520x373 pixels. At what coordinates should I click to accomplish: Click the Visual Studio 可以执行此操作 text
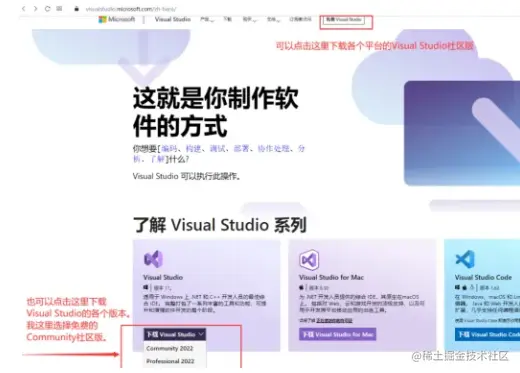pos(186,176)
